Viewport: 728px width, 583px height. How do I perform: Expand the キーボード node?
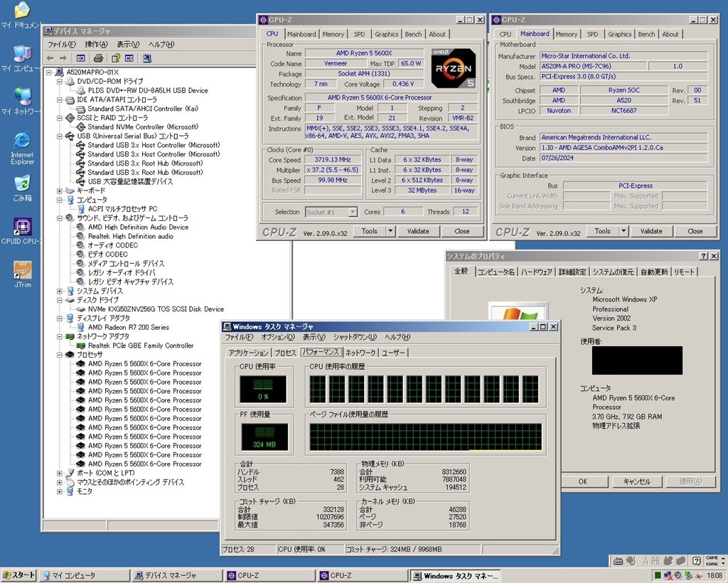(x=60, y=191)
